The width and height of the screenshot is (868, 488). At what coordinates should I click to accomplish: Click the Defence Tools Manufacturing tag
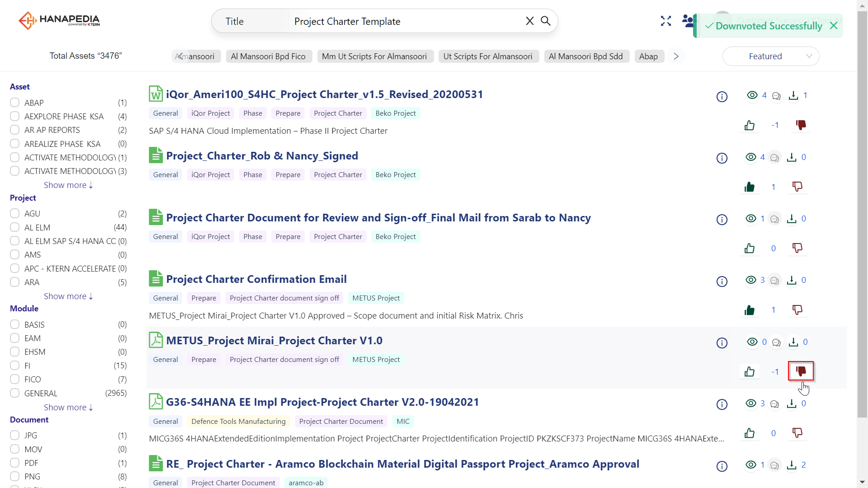click(238, 421)
